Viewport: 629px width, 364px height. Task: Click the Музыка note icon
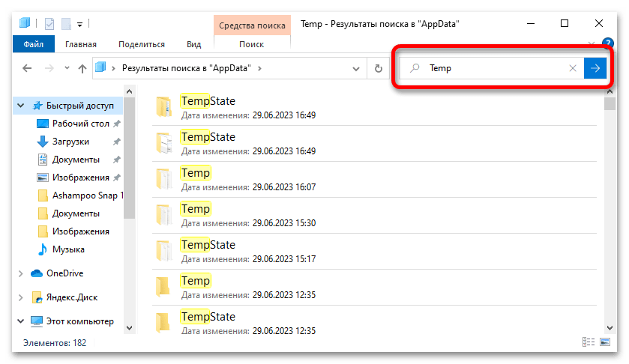(x=42, y=249)
